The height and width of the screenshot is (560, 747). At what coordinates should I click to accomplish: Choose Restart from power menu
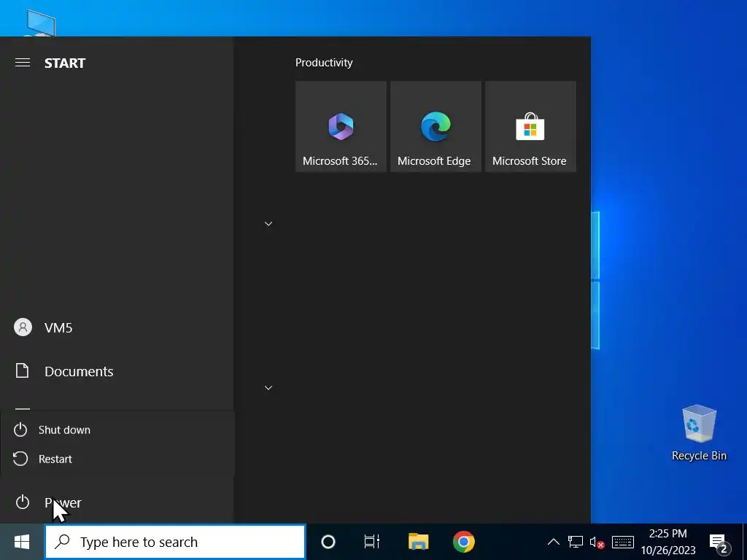pyautogui.click(x=117, y=459)
